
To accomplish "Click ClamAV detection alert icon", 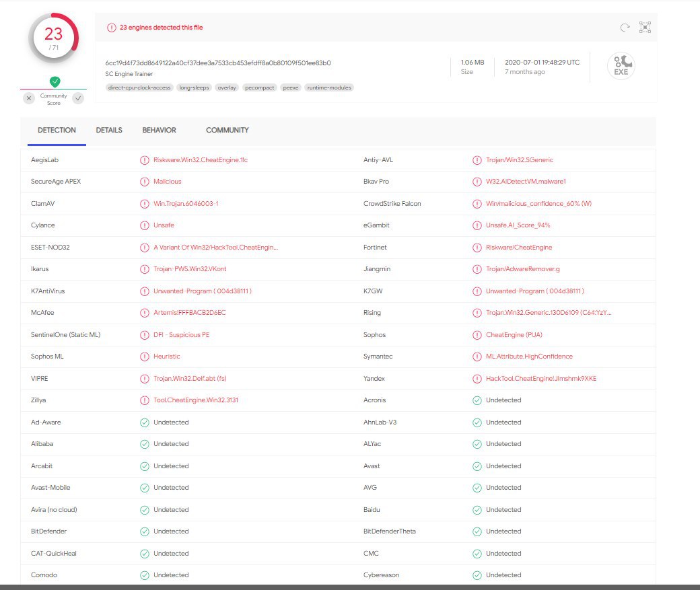I will pos(145,204).
